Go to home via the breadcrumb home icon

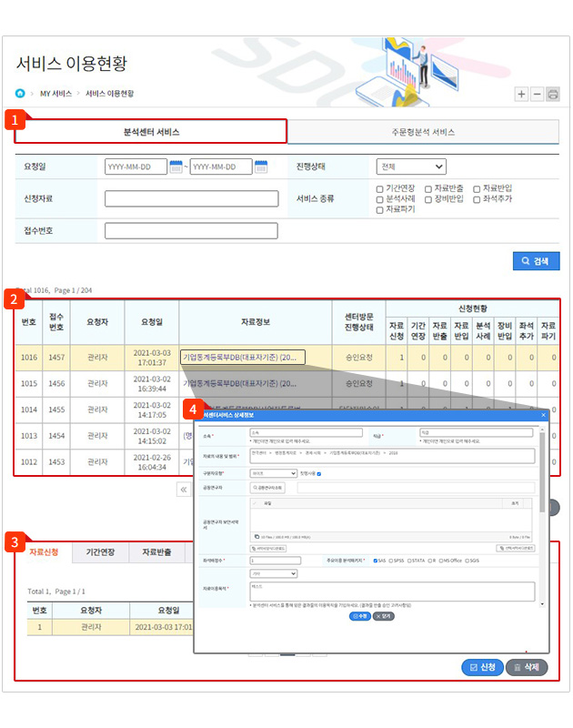pyautogui.click(x=20, y=94)
